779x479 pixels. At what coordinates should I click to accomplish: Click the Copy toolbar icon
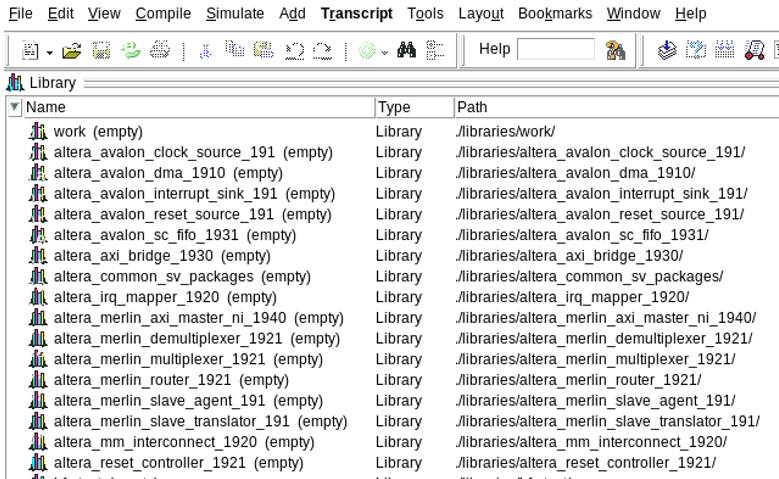pyautogui.click(x=234, y=50)
